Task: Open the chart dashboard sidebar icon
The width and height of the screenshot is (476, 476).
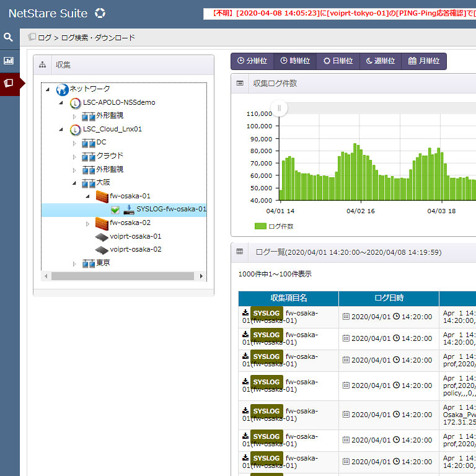Action: [x=9, y=61]
